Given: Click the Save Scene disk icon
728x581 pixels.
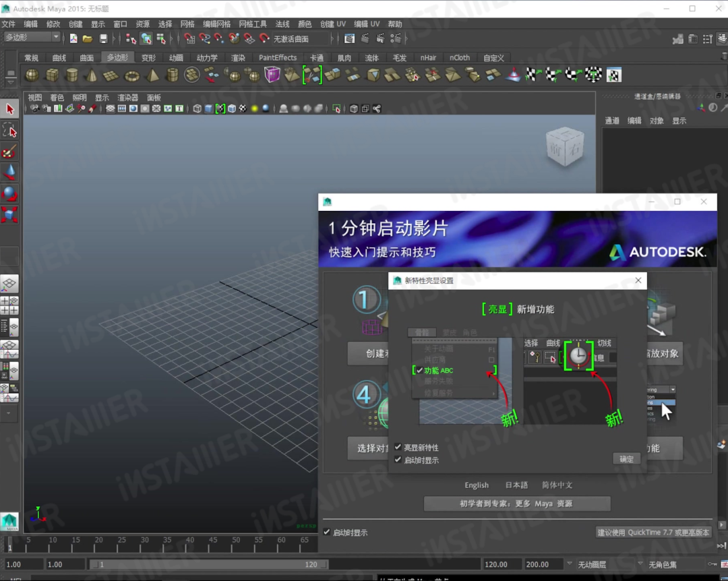Looking at the screenshot, I should pyautogui.click(x=103, y=38).
